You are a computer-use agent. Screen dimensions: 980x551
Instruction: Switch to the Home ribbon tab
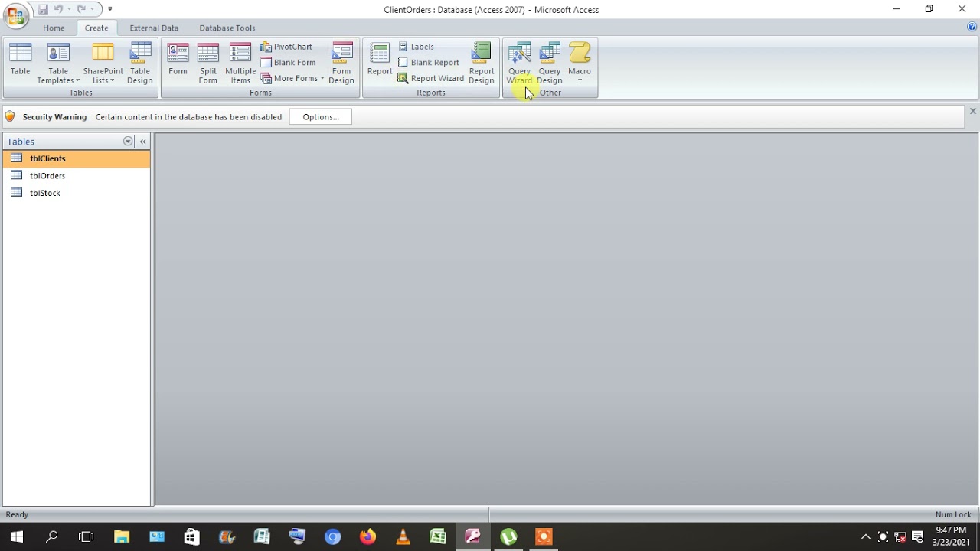(54, 28)
